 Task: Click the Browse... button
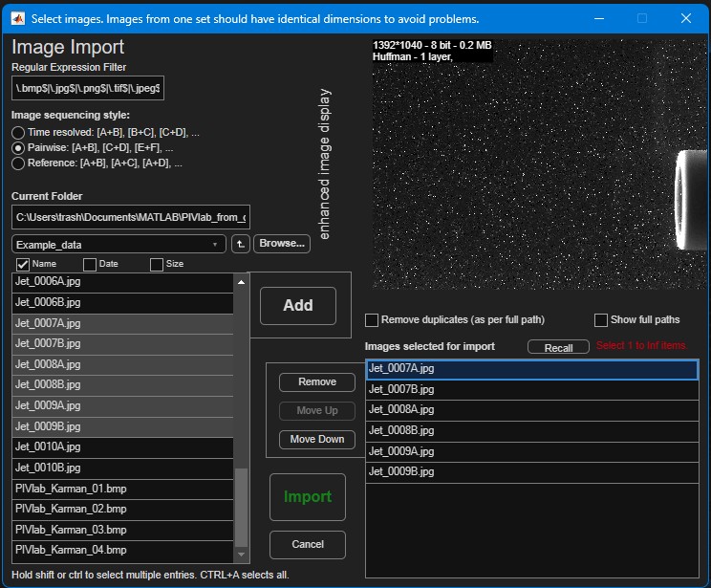click(282, 244)
